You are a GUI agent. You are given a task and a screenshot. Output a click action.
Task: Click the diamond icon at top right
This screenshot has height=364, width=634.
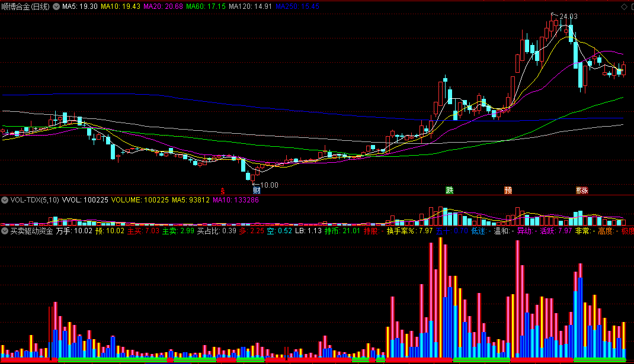tap(625, 7)
